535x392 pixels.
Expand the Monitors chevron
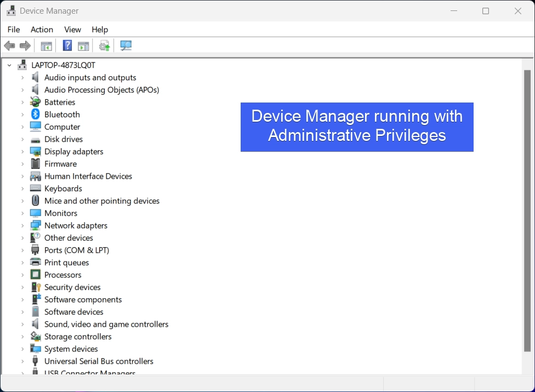point(22,213)
